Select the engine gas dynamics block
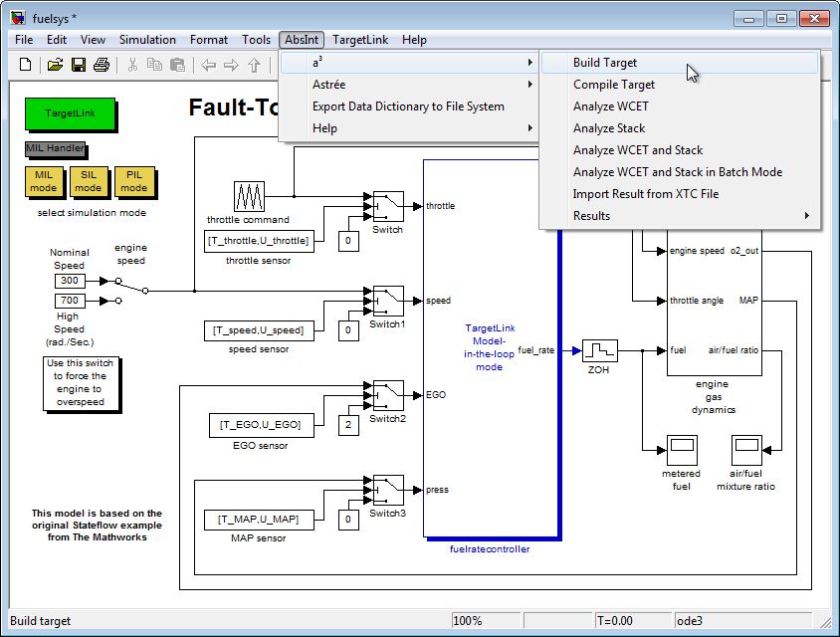840x637 pixels. (x=715, y=303)
